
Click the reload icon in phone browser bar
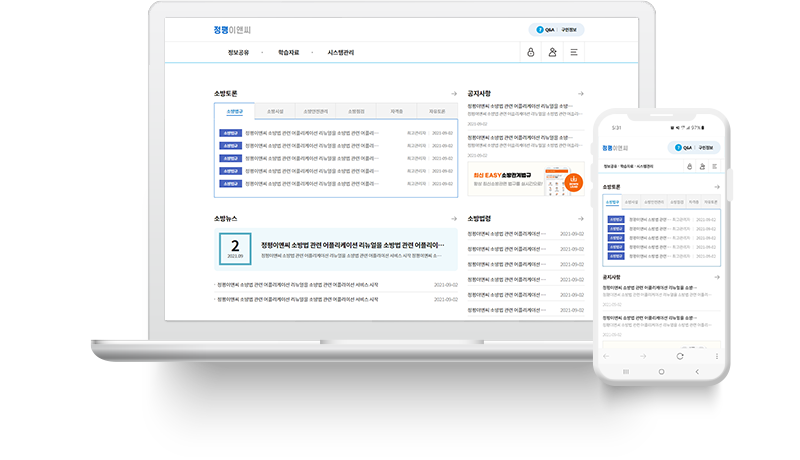click(680, 356)
